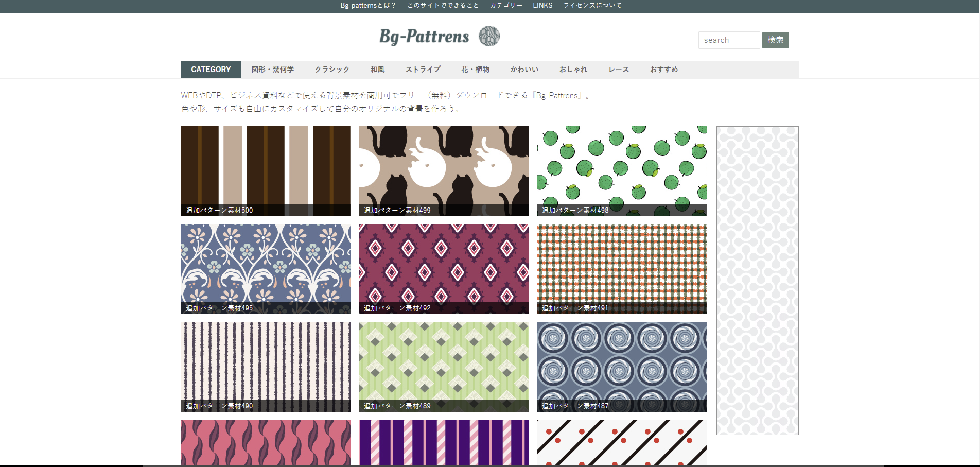The image size is (980, 467).
Task: Open the 花・植物 category
Action: (475, 70)
